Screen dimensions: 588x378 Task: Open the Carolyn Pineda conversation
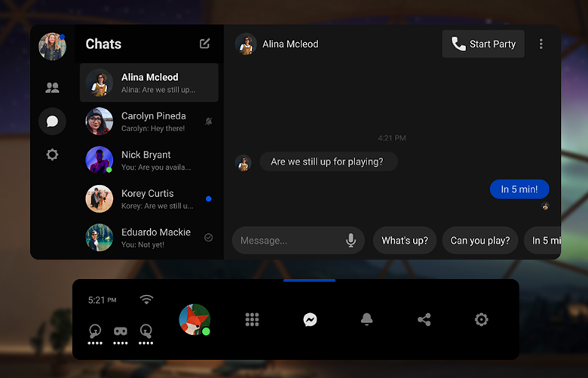coord(149,121)
